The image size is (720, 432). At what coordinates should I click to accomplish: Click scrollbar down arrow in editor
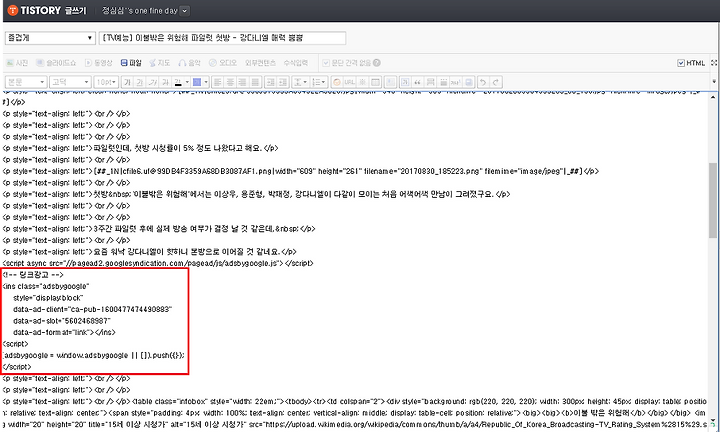tap(713, 421)
